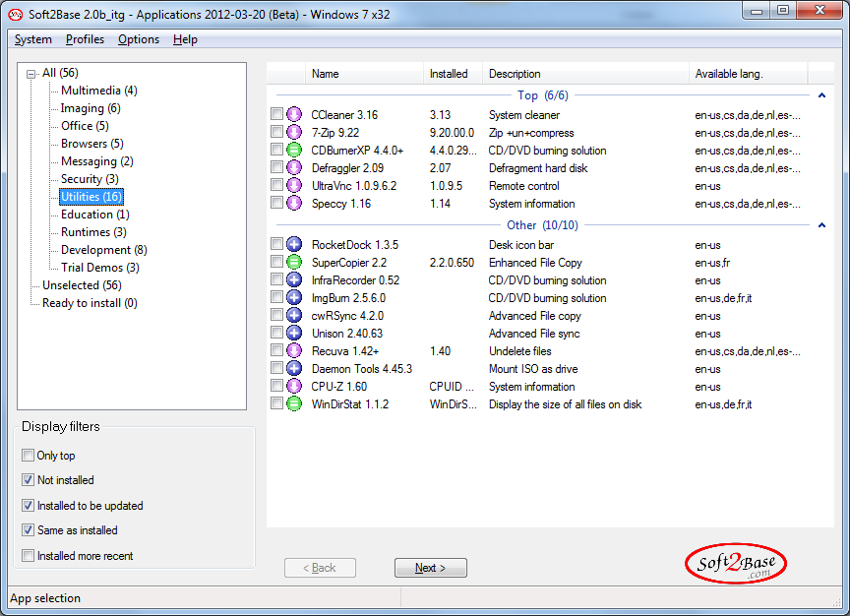Open the Options menu
Screen dimensions: 850x616
pyautogui.click(x=139, y=39)
